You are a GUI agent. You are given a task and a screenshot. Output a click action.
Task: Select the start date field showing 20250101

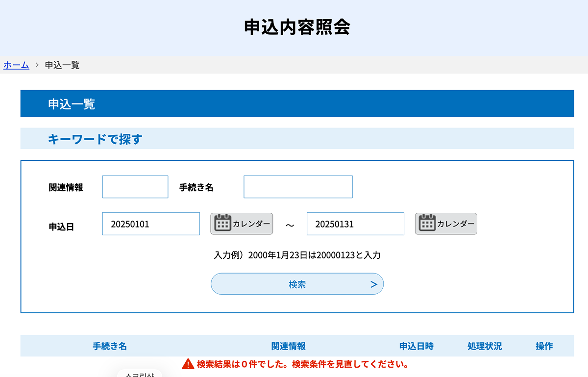pos(151,224)
